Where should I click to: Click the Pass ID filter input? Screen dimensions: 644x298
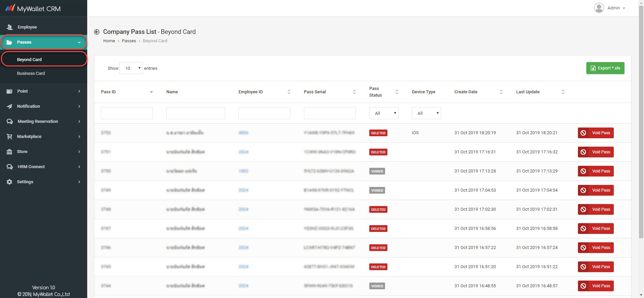(x=127, y=113)
